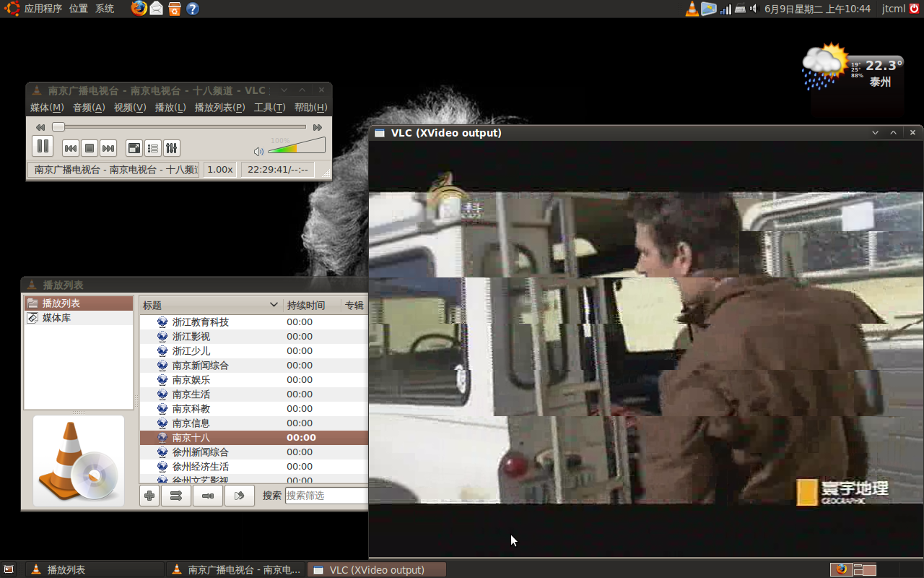This screenshot has width=924, height=578.
Task: Open the 系统 menu in top panel
Action: pos(105,9)
